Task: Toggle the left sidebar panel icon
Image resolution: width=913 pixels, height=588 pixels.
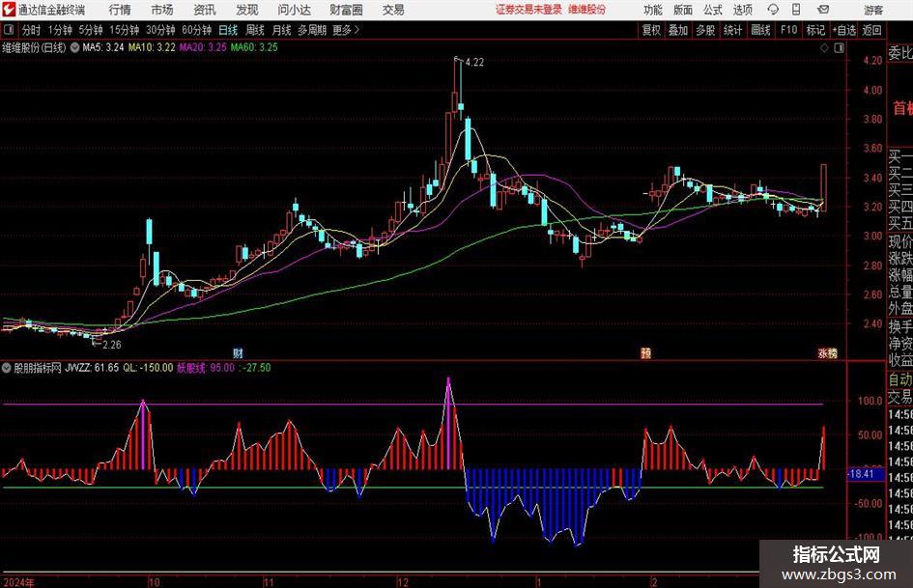Action: pos(8,30)
